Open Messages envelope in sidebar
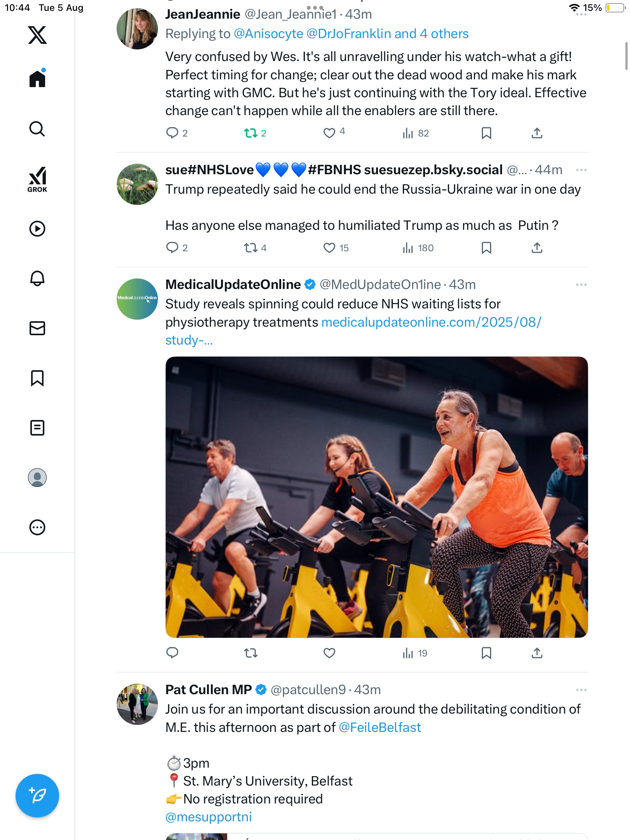Screen dimensions: 630x840 coord(37,328)
